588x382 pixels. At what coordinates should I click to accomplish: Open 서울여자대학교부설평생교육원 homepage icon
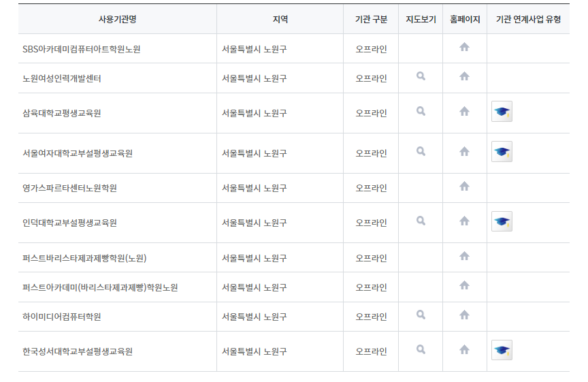[464, 151]
